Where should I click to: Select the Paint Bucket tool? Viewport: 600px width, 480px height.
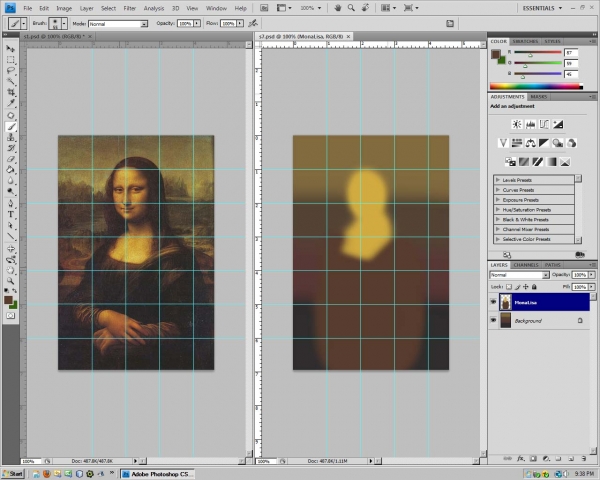click(10, 170)
